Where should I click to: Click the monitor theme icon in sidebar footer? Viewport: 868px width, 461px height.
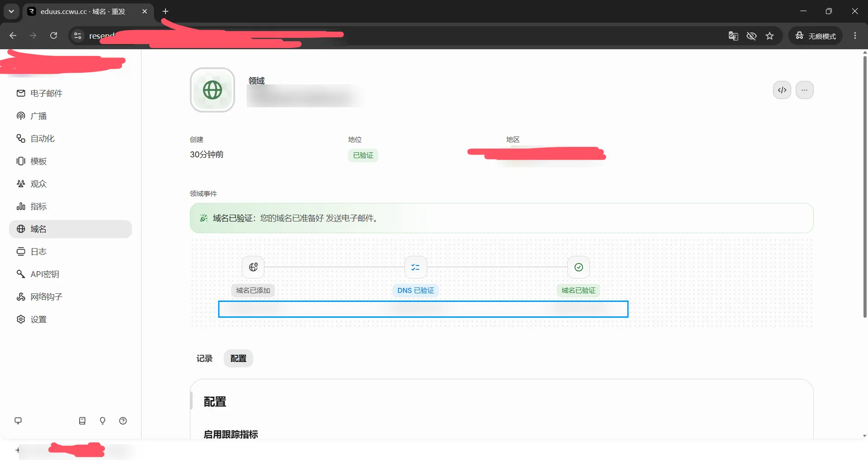[x=18, y=421]
